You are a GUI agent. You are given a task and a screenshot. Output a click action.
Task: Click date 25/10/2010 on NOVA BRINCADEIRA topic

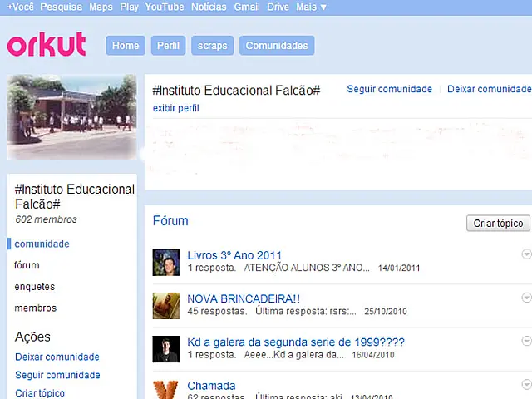(x=386, y=312)
